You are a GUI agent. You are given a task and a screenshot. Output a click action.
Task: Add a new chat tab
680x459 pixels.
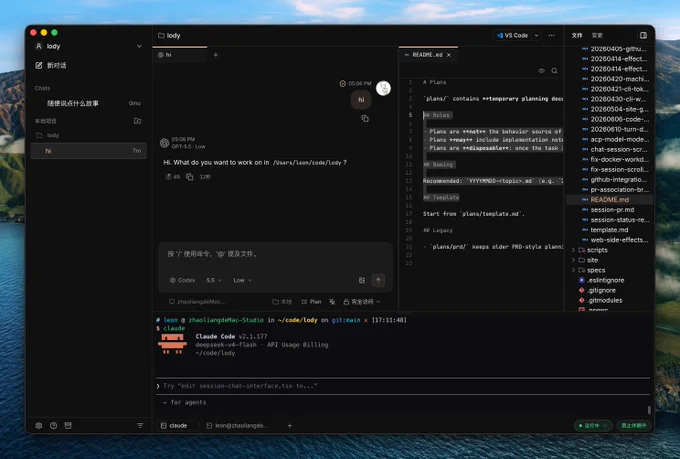(x=216, y=55)
